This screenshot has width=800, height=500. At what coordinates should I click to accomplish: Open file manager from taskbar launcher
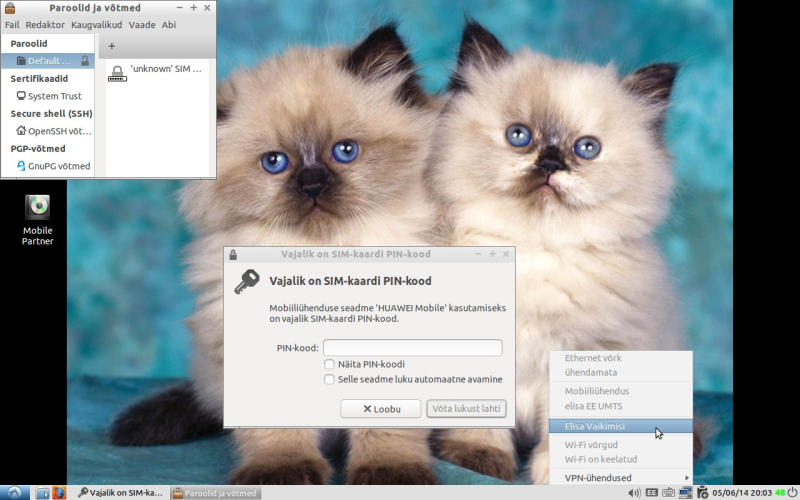pyautogui.click(x=43, y=493)
